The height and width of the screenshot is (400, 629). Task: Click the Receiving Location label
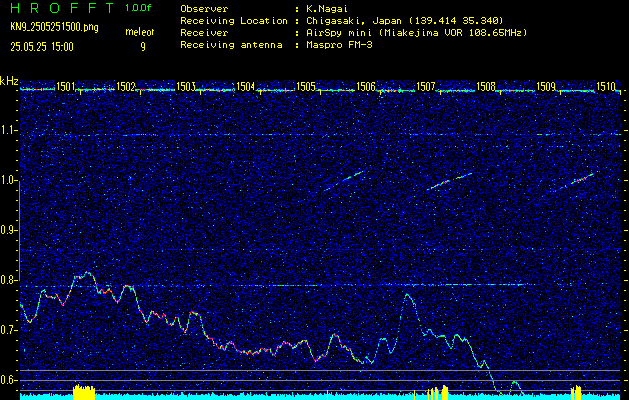pyautogui.click(x=234, y=20)
